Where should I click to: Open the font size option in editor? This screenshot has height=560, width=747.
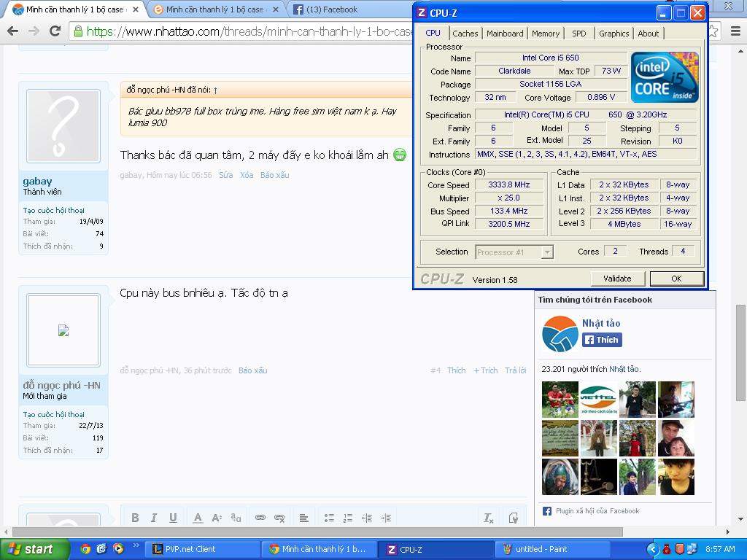click(x=217, y=518)
